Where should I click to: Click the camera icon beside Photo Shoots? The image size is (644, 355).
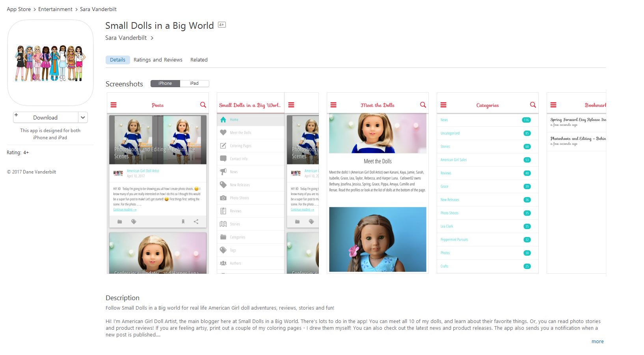pos(223,198)
